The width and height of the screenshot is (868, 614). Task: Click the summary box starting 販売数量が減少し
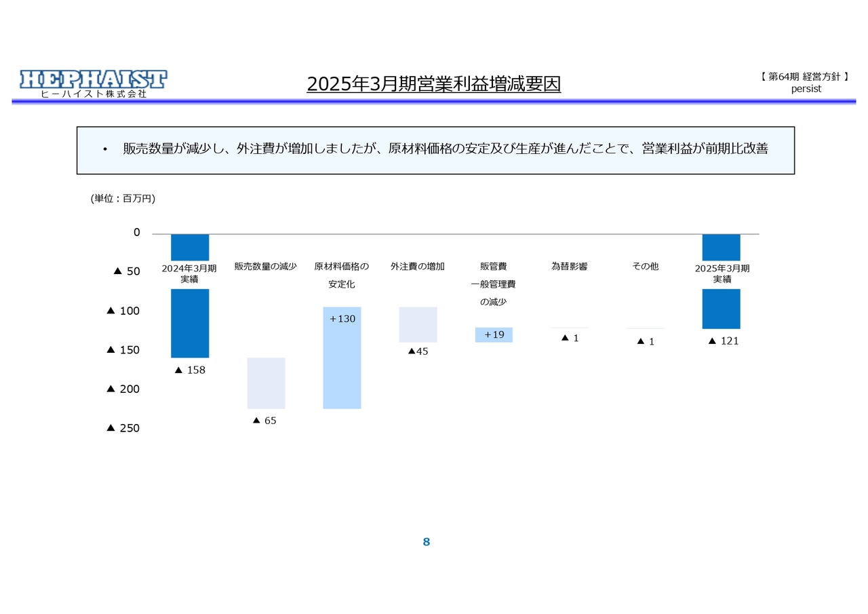coord(435,150)
